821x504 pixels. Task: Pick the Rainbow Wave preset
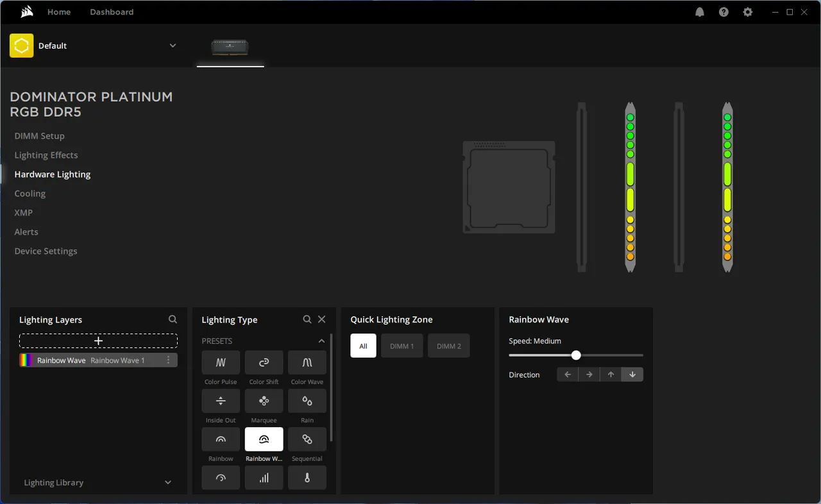tap(264, 439)
